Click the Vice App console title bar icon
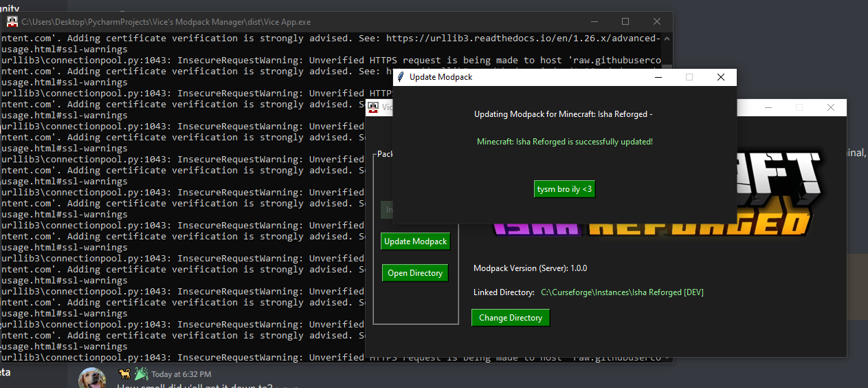This screenshot has width=868, height=388. (12, 22)
